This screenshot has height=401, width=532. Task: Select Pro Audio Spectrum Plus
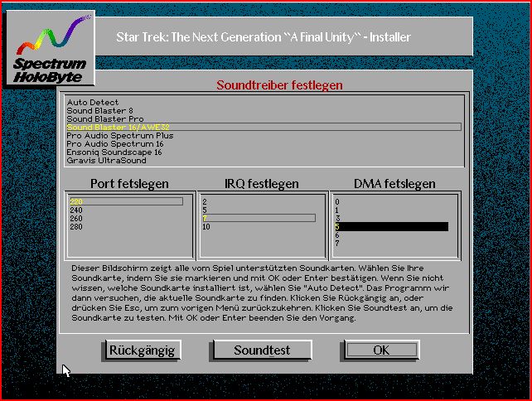pyautogui.click(x=119, y=136)
